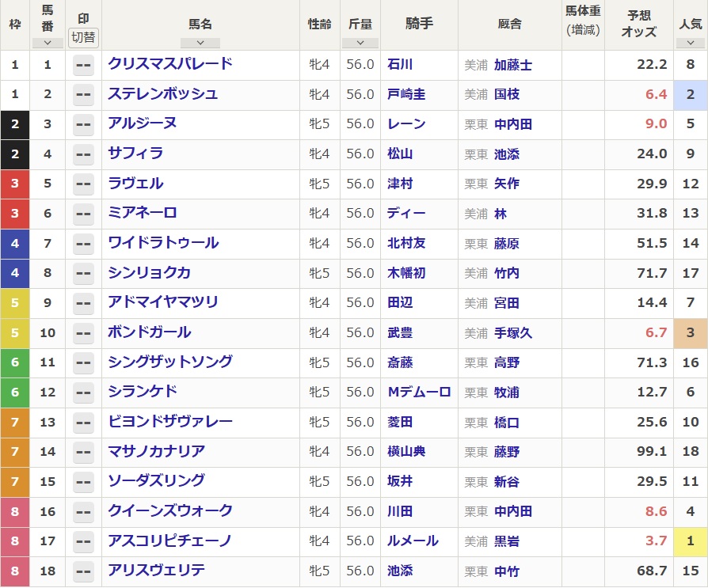Open horse page シランケド
The image size is (708, 588).
coord(143,391)
